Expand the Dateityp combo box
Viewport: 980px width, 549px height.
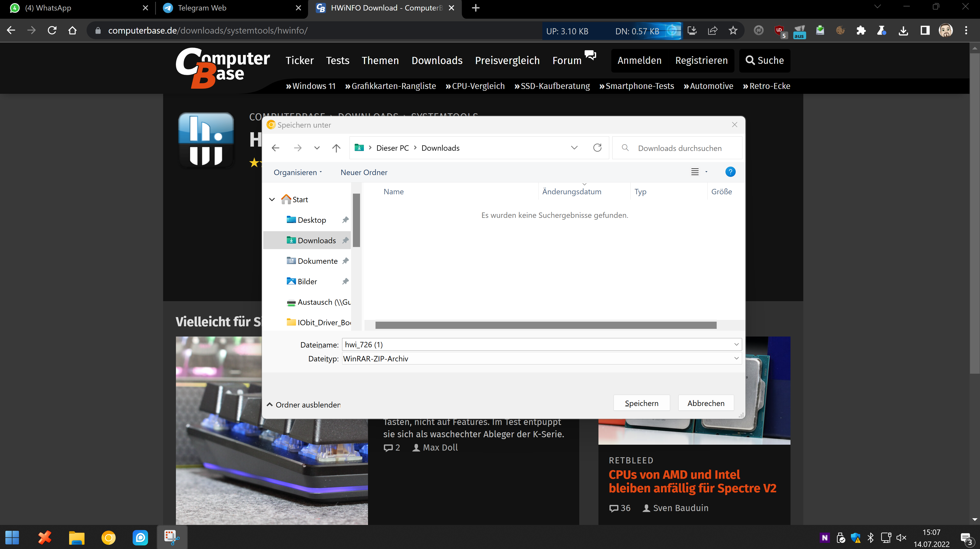pos(736,358)
